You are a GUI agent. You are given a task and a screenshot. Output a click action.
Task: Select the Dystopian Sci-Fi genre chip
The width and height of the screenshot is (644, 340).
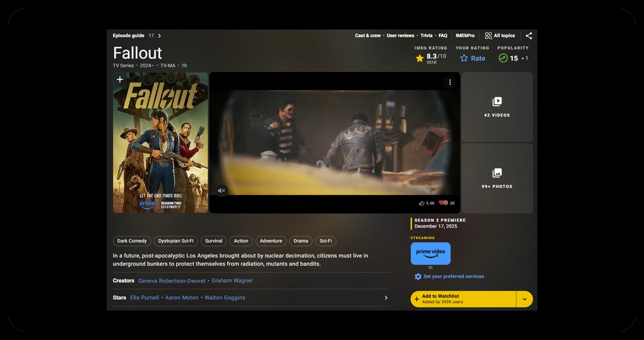point(176,241)
